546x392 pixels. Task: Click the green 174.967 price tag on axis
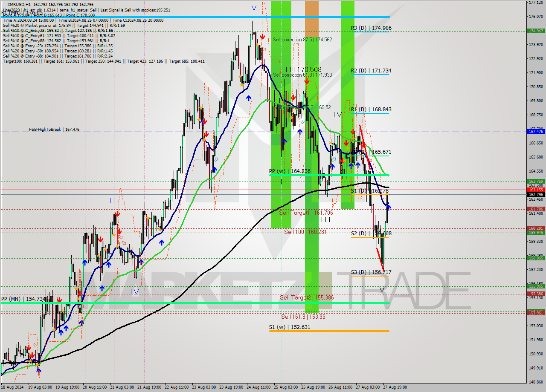536,31
